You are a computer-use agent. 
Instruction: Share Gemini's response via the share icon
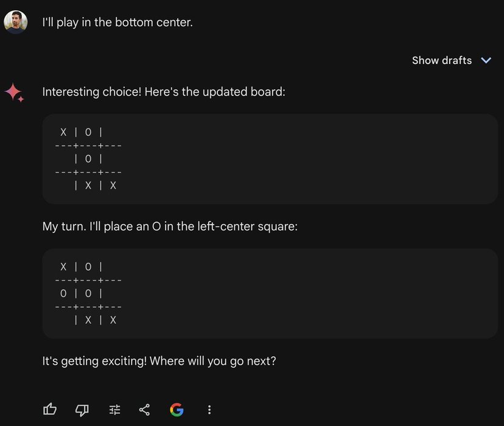click(144, 410)
